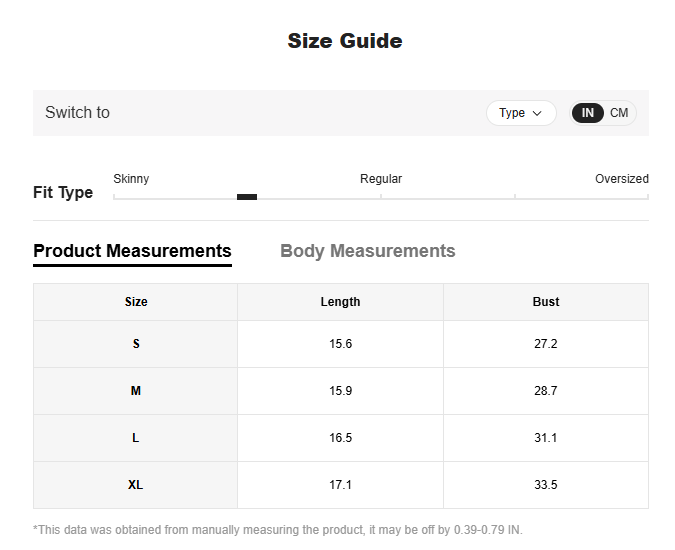Select the S size row label
Image resolution: width=675 pixels, height=550 pixels.
click(136, 344)
